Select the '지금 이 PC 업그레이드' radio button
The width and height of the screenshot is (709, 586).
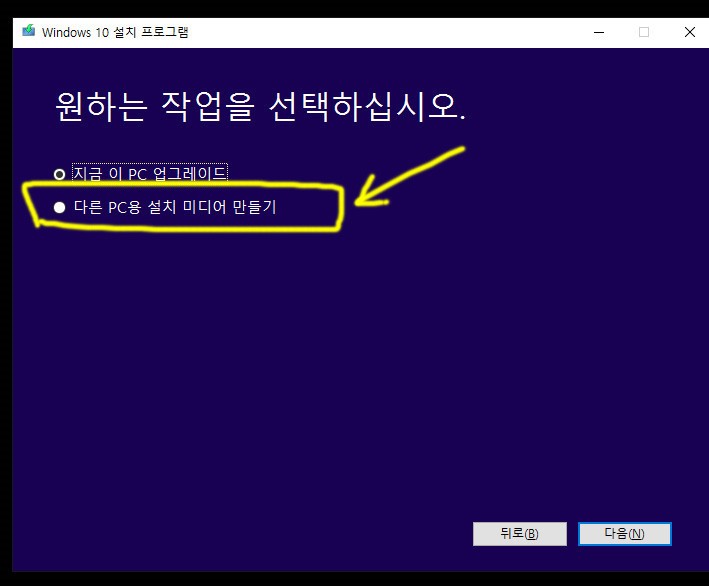point(59,174)
